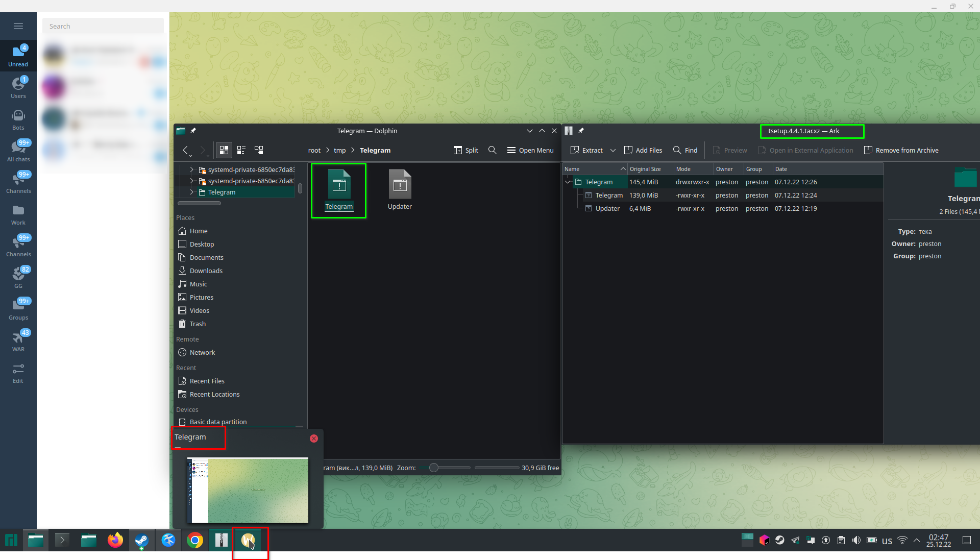Toggle Split view in Dolphin
The height and width of the screenshot is (560, 980).
pyautogui.click(x=465, y=150)
